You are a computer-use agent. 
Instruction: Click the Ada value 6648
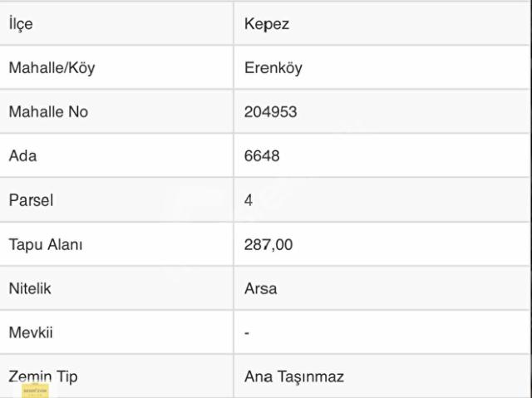click(x=262, y=156)
